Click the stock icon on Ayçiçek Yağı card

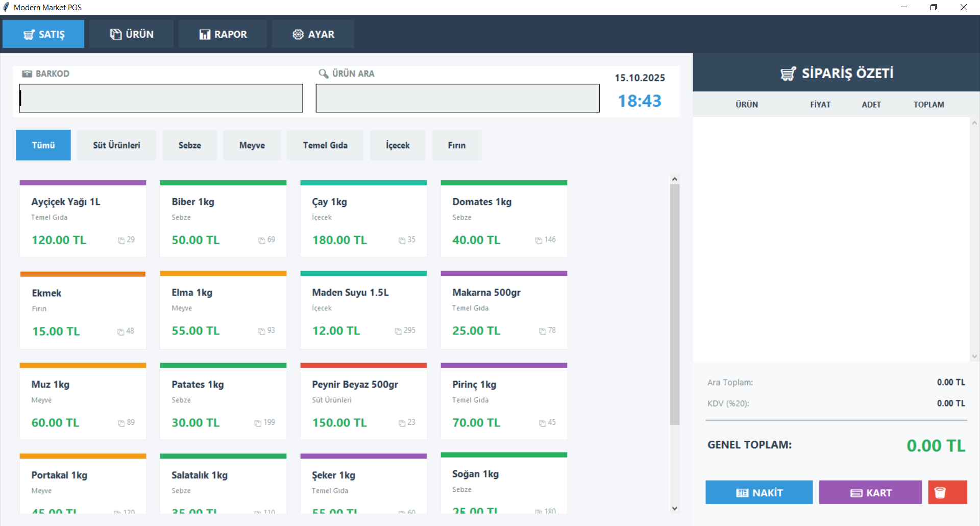(121, 241)
